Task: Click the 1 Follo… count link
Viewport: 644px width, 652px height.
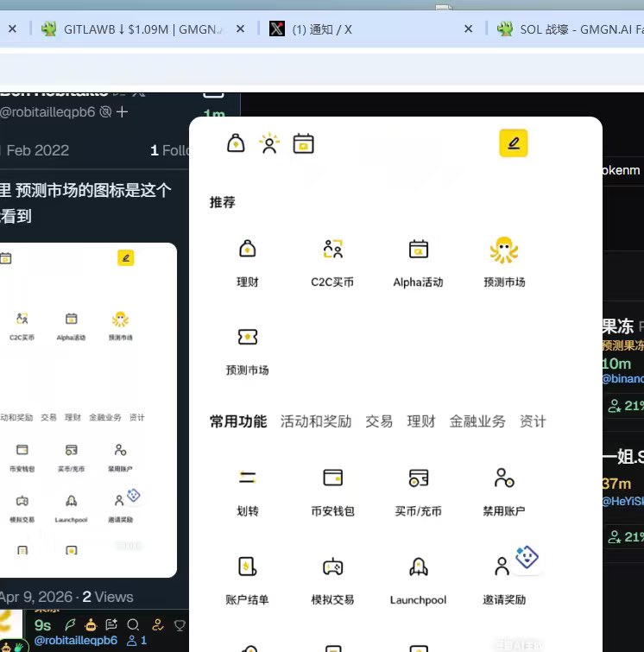Action: click(x=169, y=150)
